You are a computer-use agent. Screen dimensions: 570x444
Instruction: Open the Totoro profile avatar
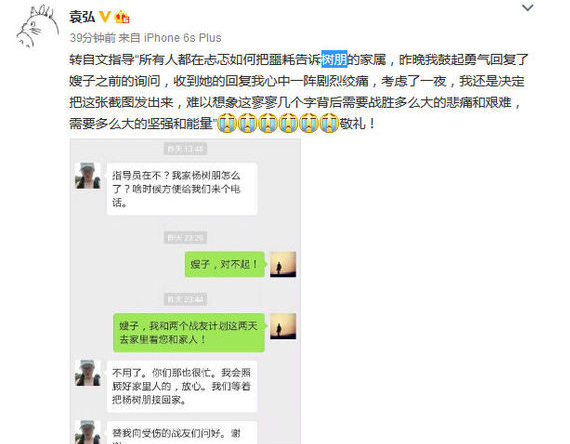pyautogui.click(x=38, y=27)
